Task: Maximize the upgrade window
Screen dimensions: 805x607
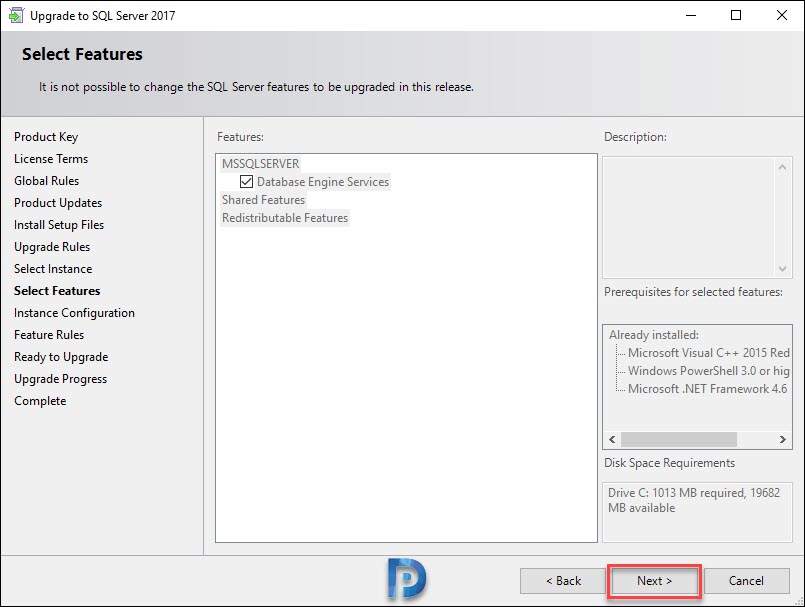Action: (736, 15)
